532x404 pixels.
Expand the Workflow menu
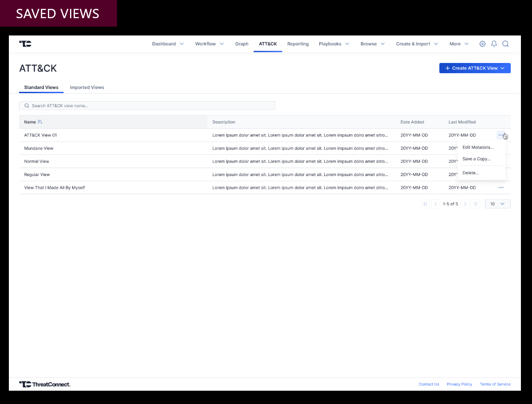pos(210,44)
